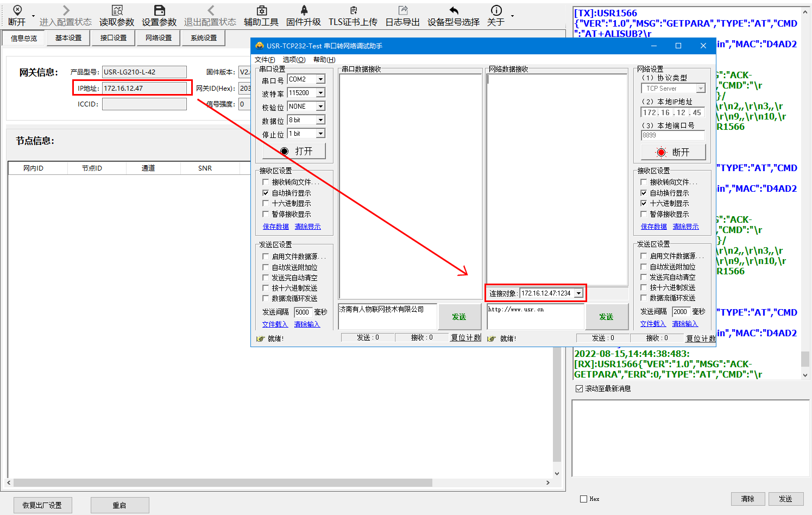Enable 十六进制显示 in serial receive settings

(x=266, y=203)
